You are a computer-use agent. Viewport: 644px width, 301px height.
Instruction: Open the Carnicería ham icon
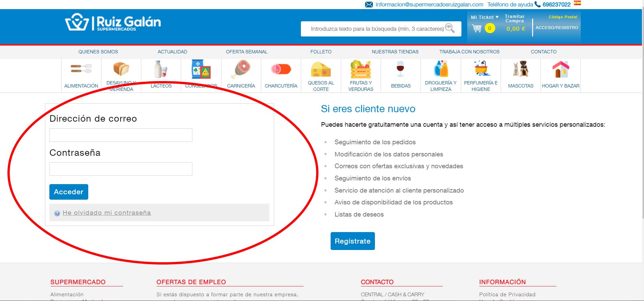[x=241, y=69]
